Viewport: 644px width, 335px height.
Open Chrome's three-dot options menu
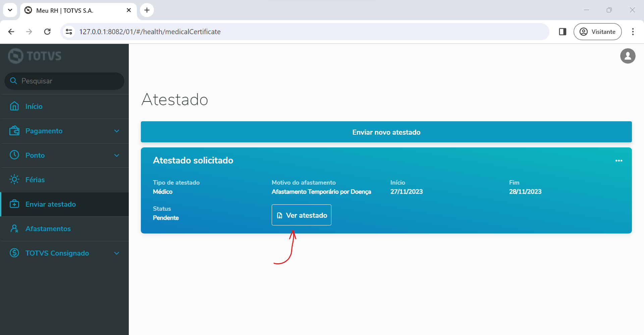click(x=633, y=32)
